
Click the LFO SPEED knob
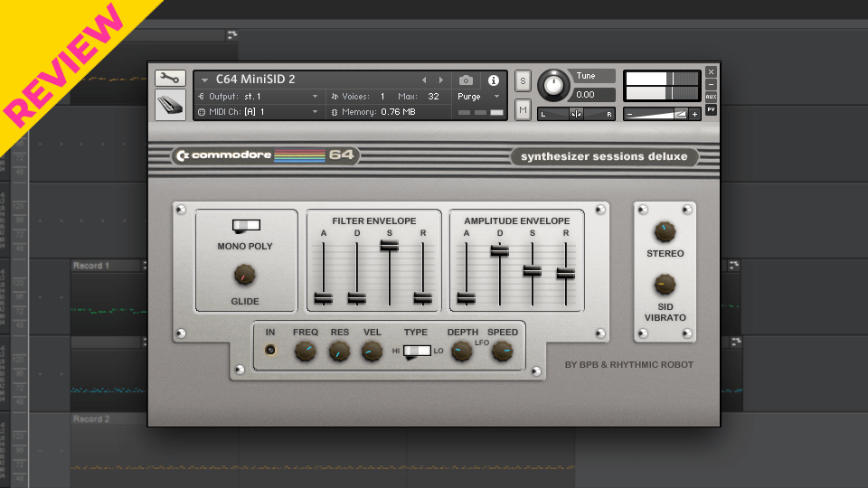[503, 351]
